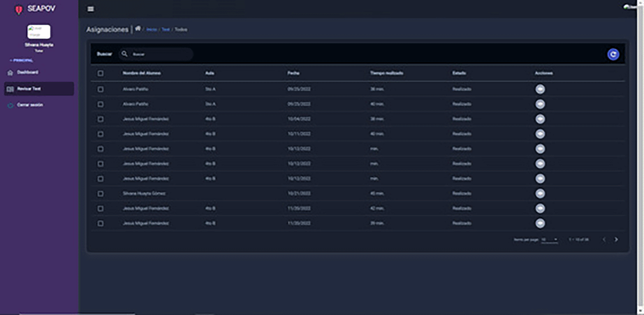This screenshot has width=644, height=315.
Task: Sort by the Fecha column header
Action: coord(293,73)
